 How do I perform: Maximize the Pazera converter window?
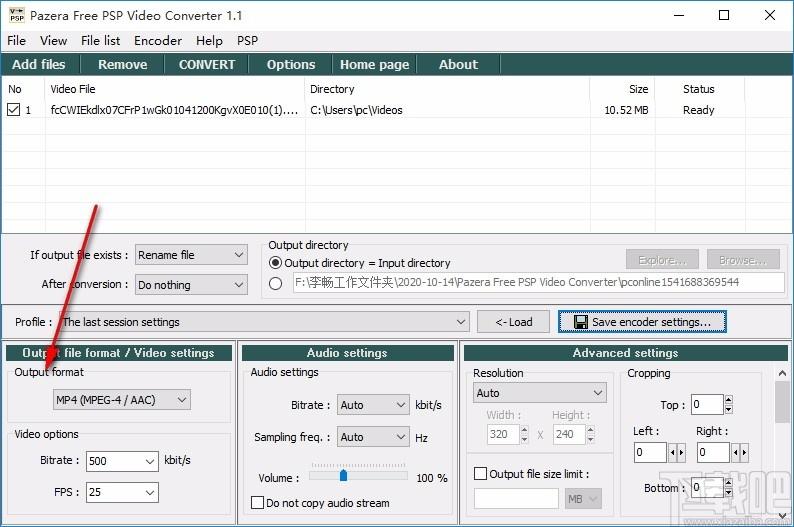[724, 15]
